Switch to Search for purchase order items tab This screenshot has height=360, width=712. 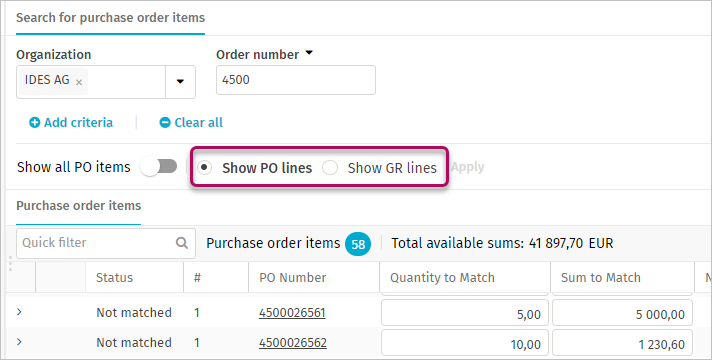110,18
